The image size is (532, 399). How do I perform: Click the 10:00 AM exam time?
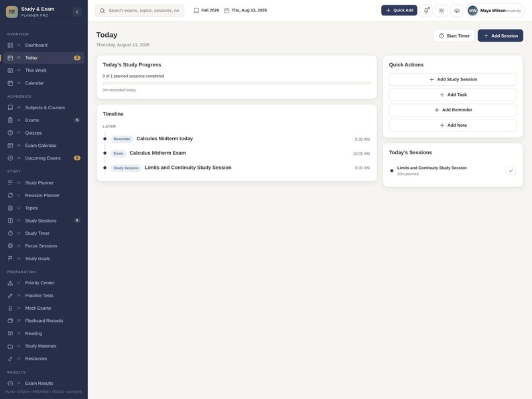(x=361, y=154)
